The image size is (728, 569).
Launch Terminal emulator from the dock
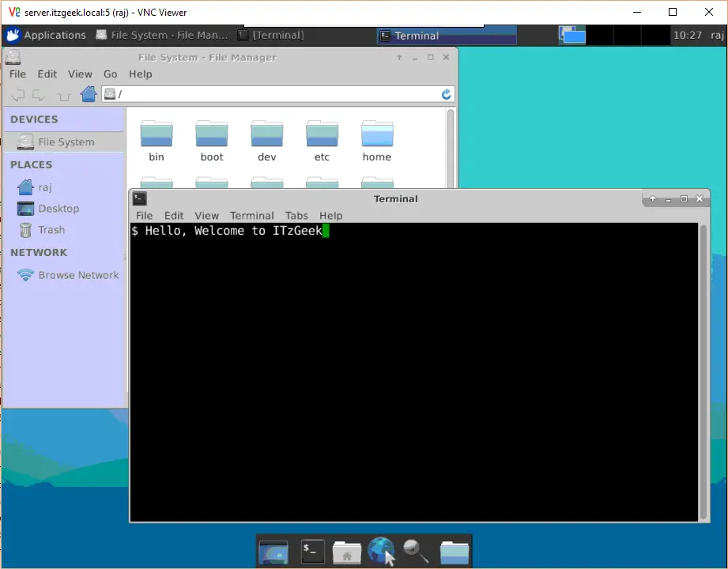pos(312,552)
